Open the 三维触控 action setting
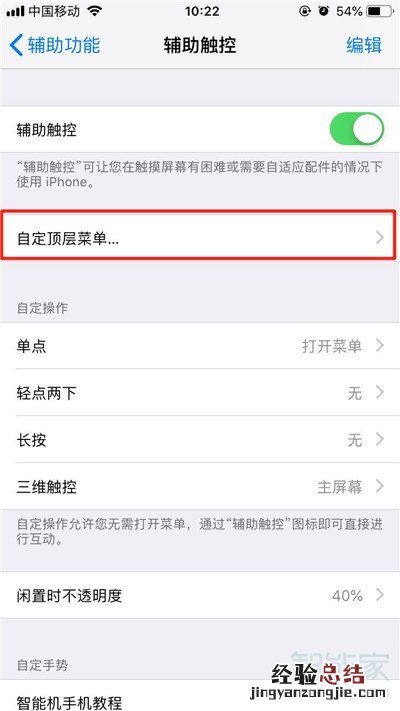The image size is (400, 711). point(200,486)
